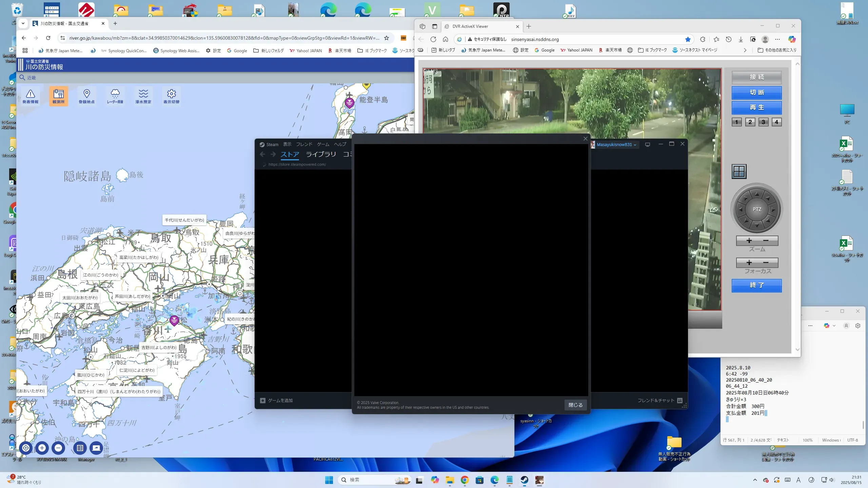Screen dimensions: 868x488
Task: Open the Steam フレンド menu
Action: click(304, 144)
